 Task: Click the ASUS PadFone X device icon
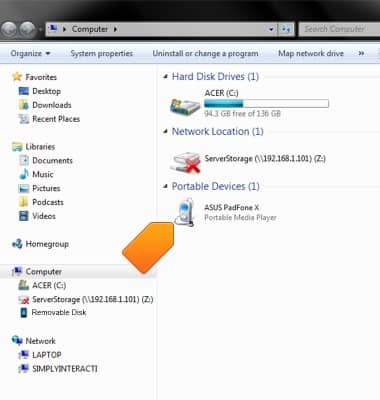(185, 212)
